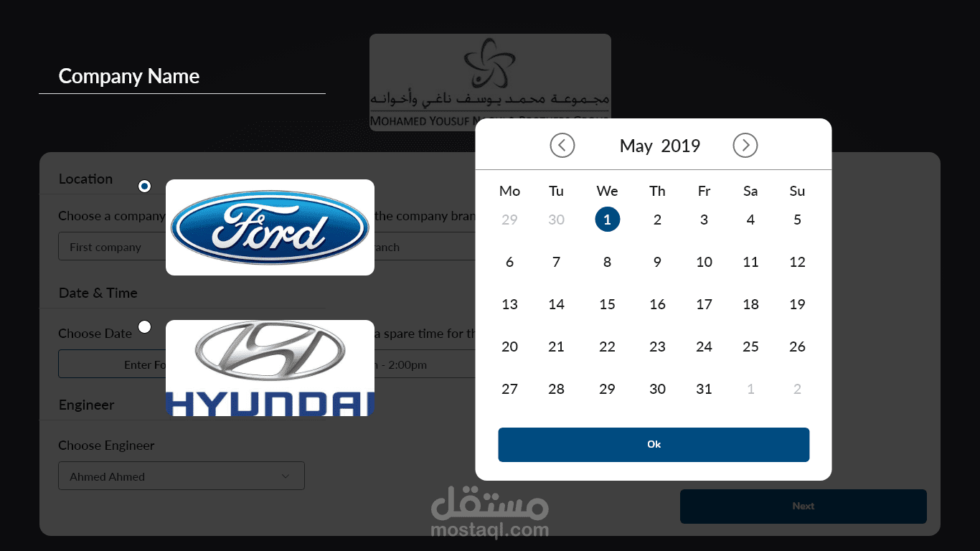The image size is (980, 551).
Task: Choose May 31 on the calendar
Action: tap(705, 389)
